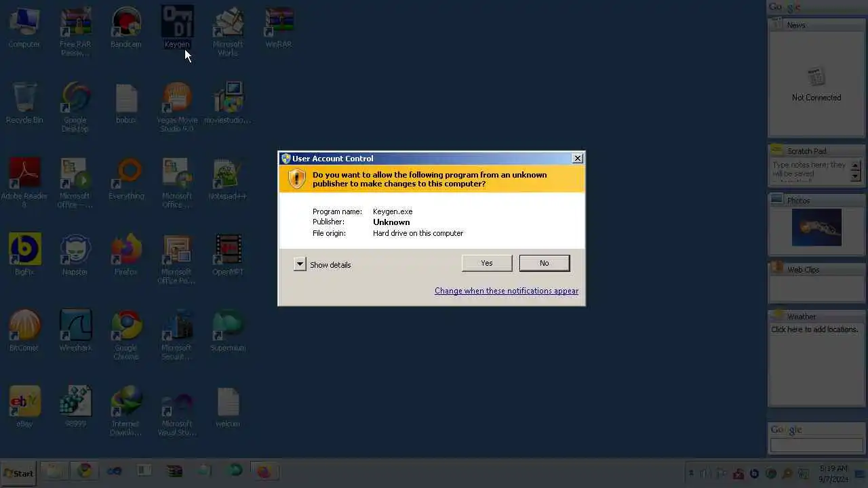Select the WinRAR desktop shortcut
The width and height of the screenshot is (868, 488).
279,28
